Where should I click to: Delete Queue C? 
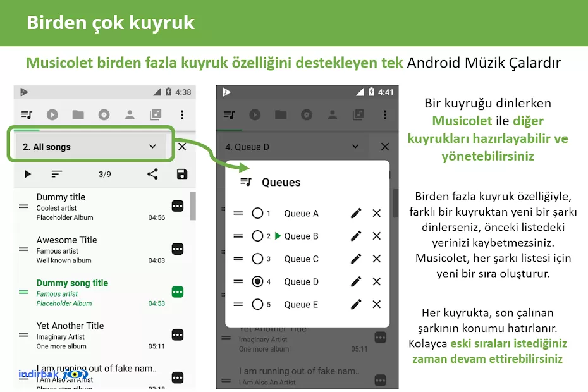click(376, 259)
